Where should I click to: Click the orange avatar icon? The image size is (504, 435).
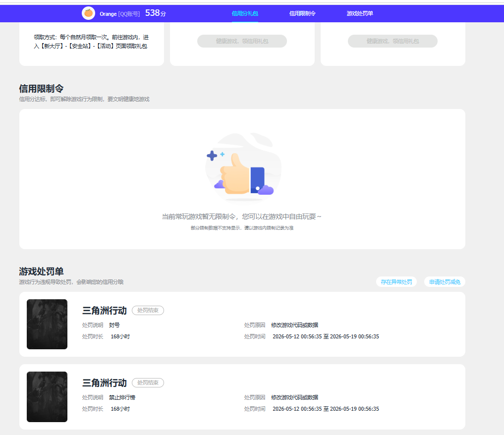point(88,13)
